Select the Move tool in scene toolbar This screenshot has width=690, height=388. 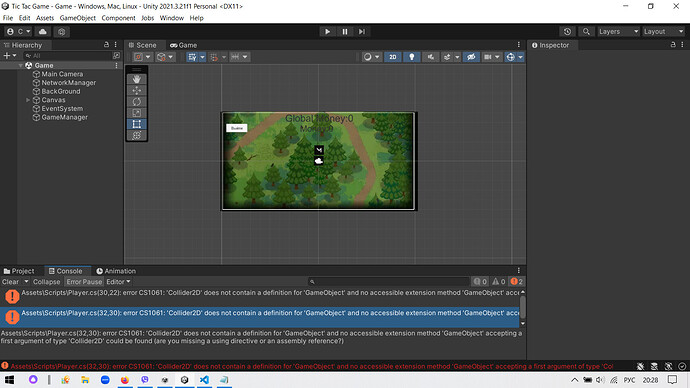(x=136, y=91)
